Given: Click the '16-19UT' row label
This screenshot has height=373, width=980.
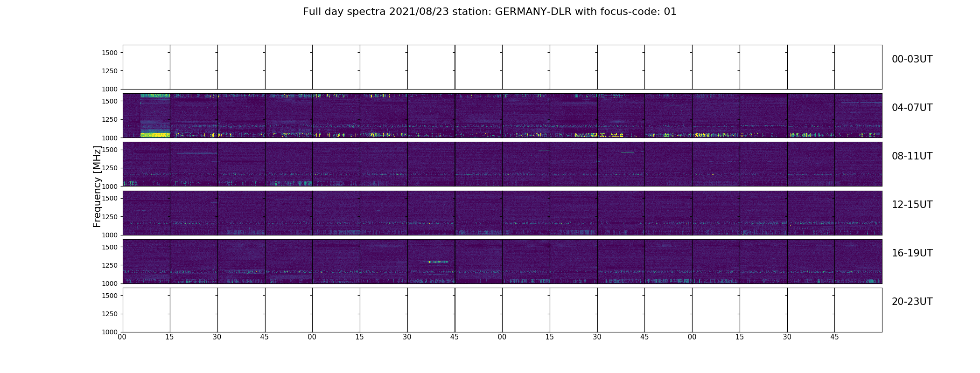Looking at the screenshot, I should pyautogui.click(x=912, y=253).
